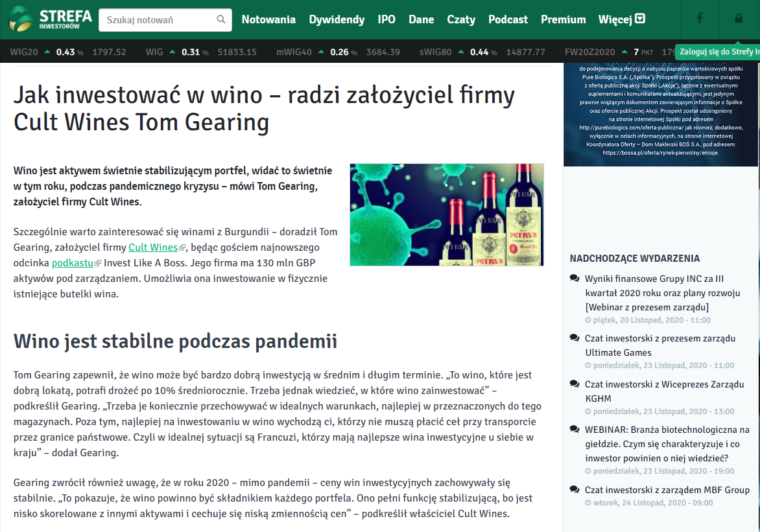Open the FW20Z2020 futures ticker
The image size is (760, 532).
pos(619,52)
